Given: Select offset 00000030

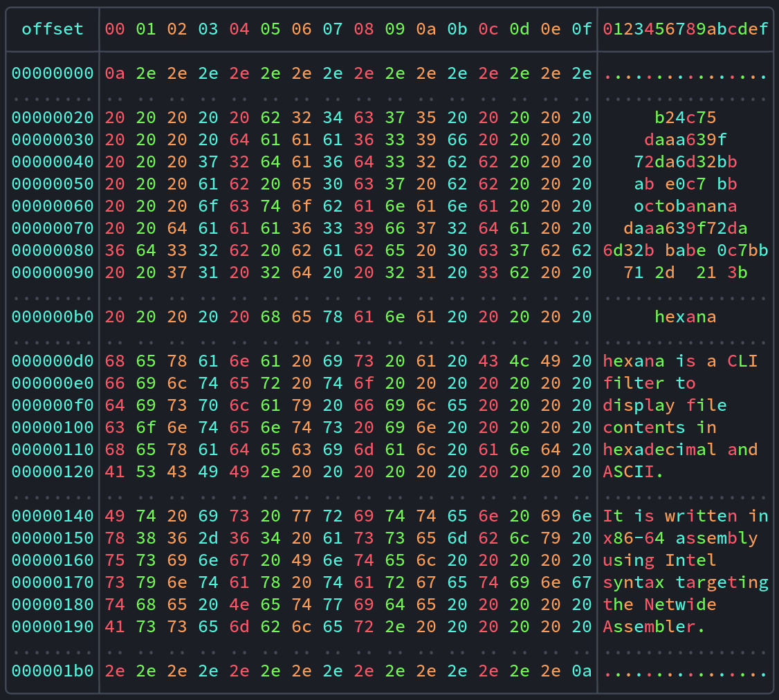Looking at the screenshot, I should [53, 140].
